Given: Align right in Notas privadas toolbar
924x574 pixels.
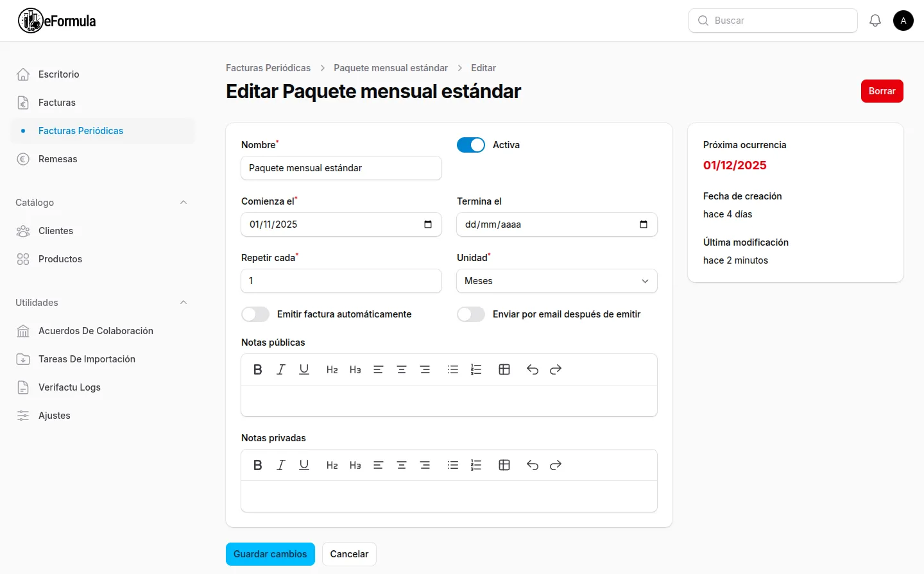Looking at the screenshot, I should pos(425,465).
